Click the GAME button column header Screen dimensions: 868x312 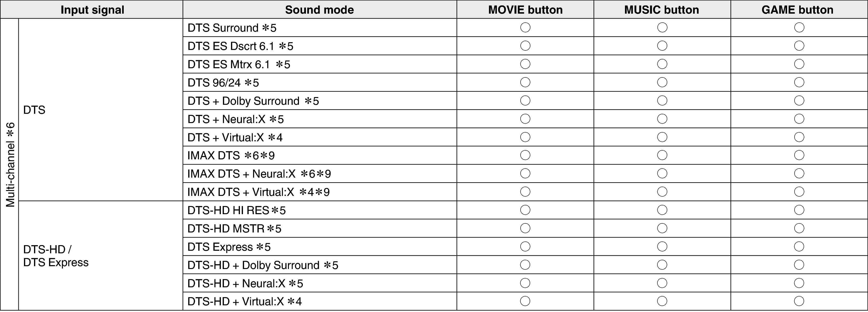pyautogui.click(x=797, y=10)
